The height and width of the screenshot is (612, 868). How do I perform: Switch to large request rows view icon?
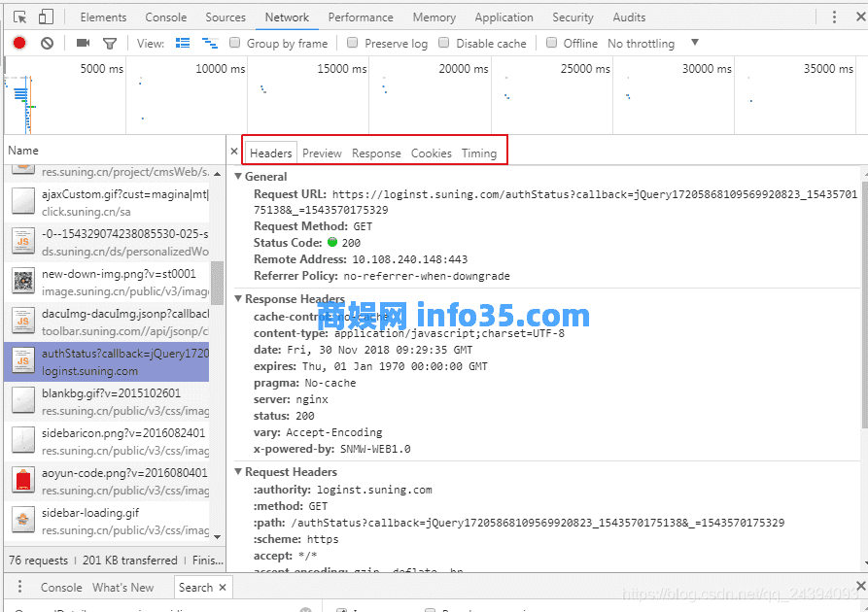(183, 43)
